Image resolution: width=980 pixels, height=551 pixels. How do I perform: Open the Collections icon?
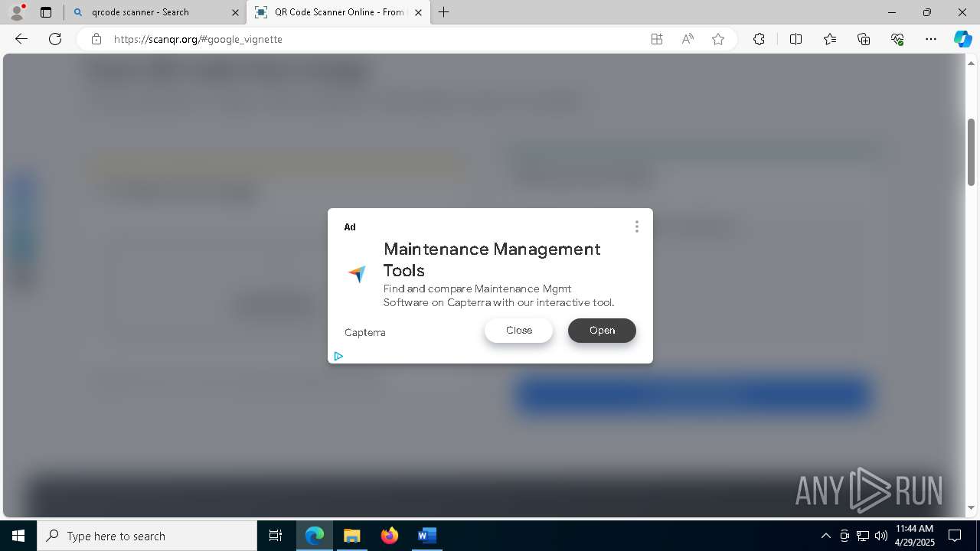[864, 39]
